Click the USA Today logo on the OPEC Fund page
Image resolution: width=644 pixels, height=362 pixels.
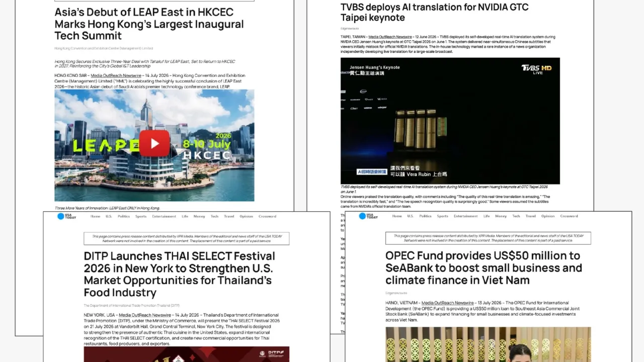pyautogui.click(x=368, y=216)
